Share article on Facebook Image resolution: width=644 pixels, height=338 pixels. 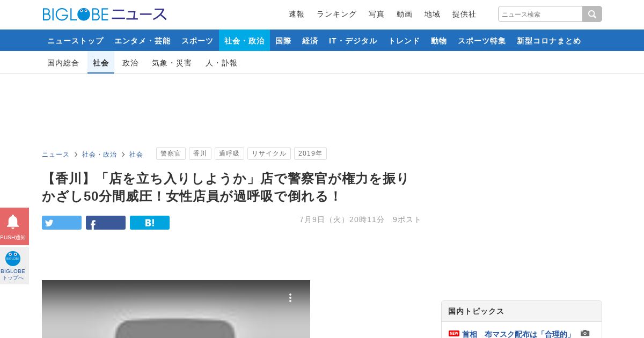click(x=106, y=223)
